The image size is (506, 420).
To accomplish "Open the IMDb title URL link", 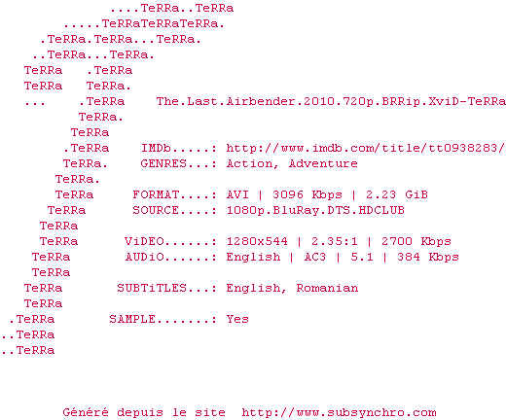I will coord(366,148).
